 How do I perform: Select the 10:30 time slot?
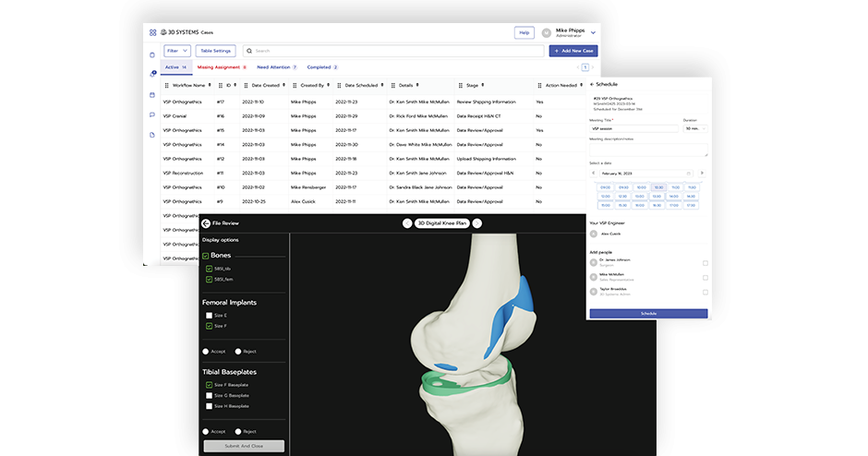click(x=658, y=187)
